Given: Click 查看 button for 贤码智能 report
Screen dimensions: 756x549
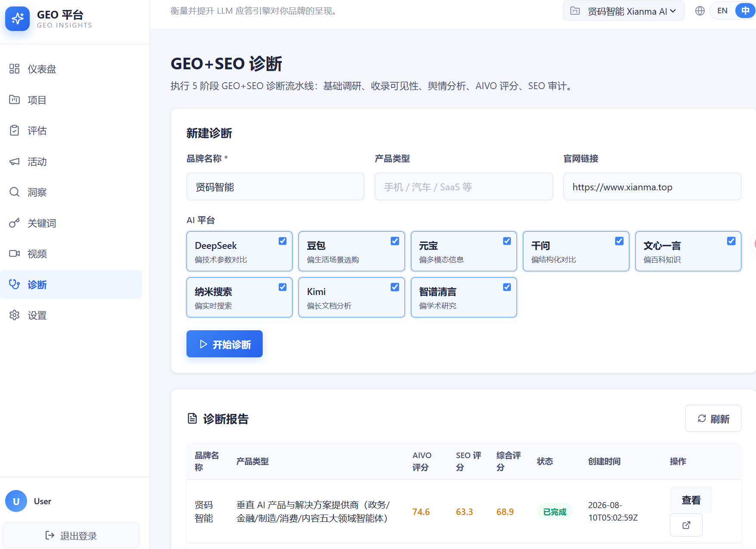Looking at the screenshot, I should coord(691,500).
